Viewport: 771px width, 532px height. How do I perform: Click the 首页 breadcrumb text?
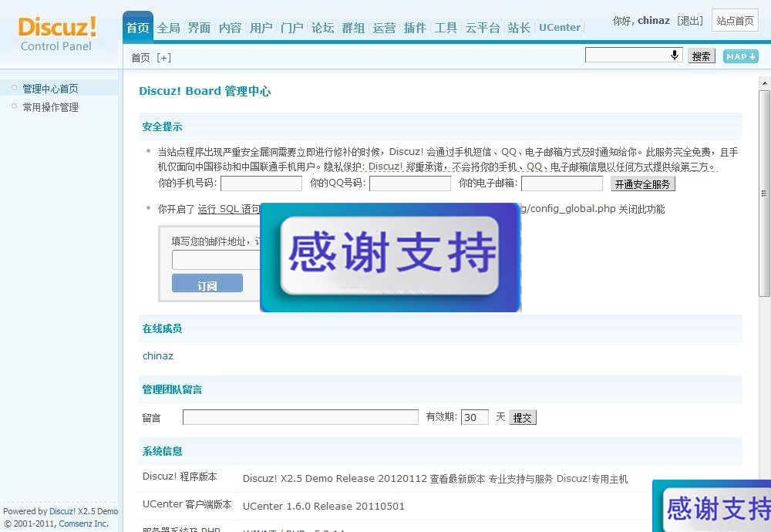(140, 58)
